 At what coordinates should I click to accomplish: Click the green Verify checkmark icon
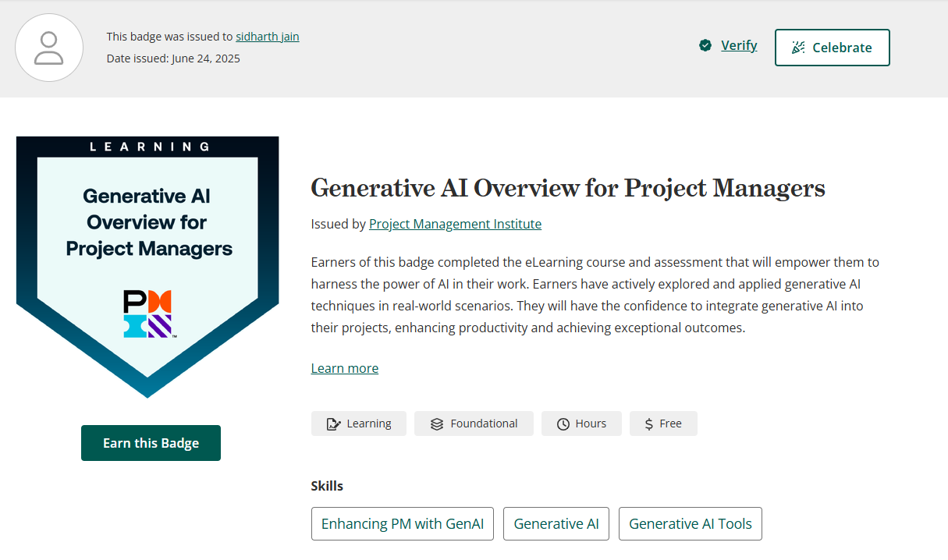(x=705, y=46)
